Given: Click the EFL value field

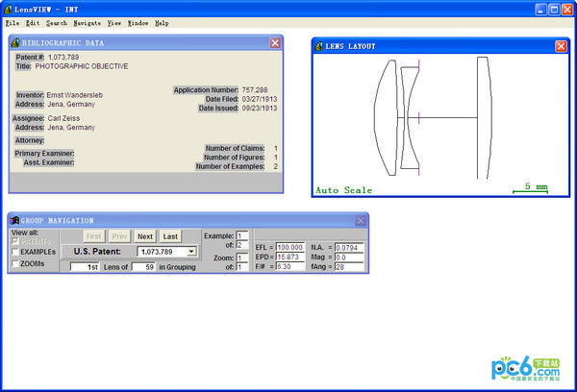Looking at the screenshot, I should pyautogui.click(x=289, y=247).
